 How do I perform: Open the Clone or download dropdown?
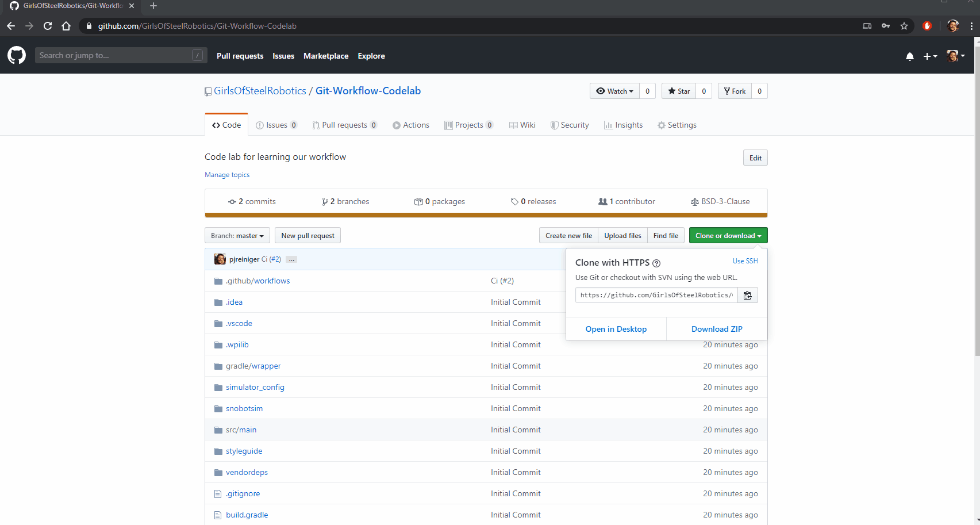tap(728, 235)
